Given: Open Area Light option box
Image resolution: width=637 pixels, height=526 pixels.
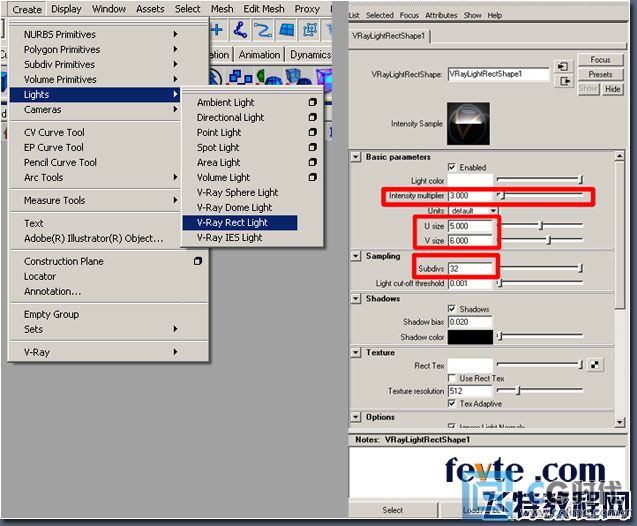Looking at the screenshot, I should tap(312, 162).
